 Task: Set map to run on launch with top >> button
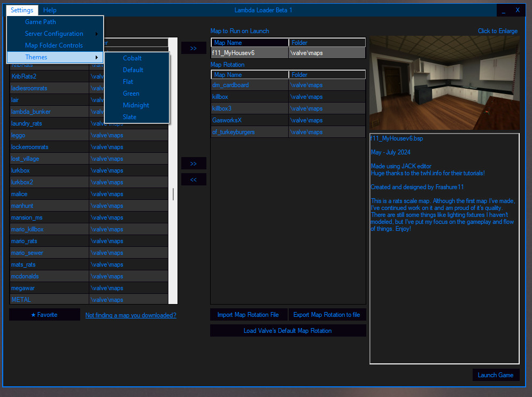[193, 48]
